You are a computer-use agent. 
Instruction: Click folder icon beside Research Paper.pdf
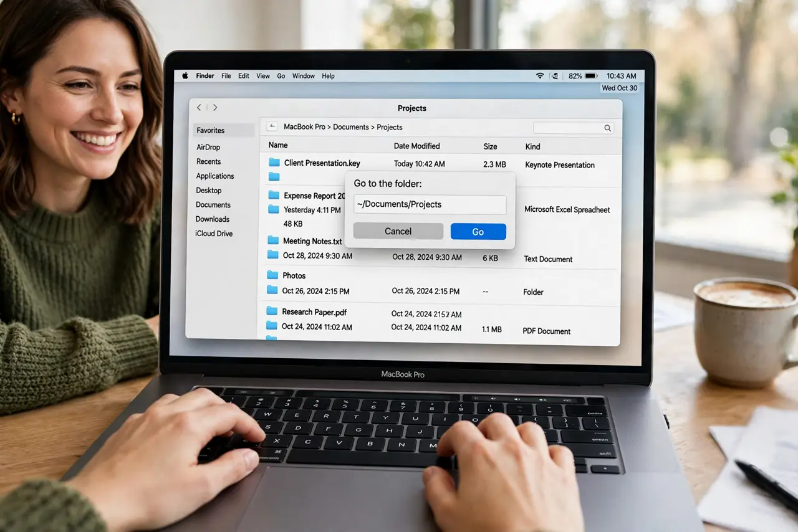coord(272,311)
